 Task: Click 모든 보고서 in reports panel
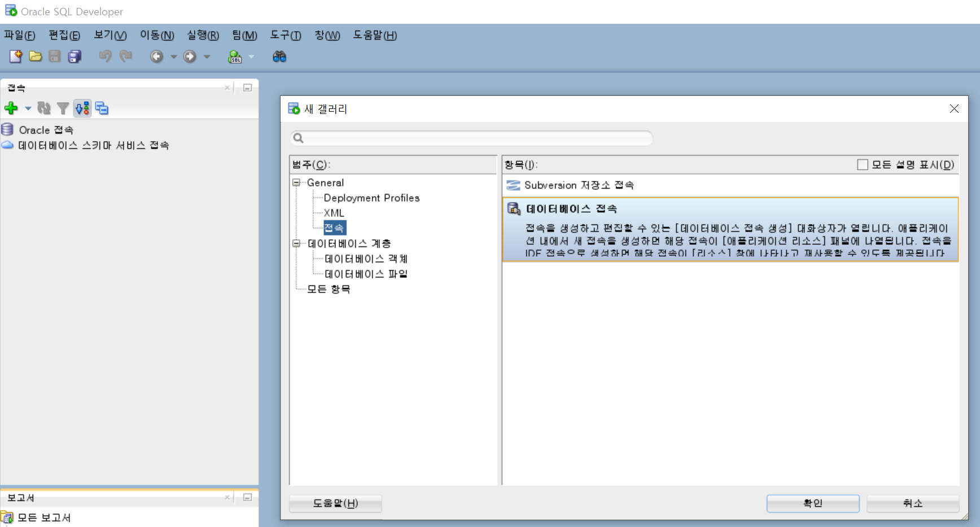pyautogui.click(x=44, y=517)
